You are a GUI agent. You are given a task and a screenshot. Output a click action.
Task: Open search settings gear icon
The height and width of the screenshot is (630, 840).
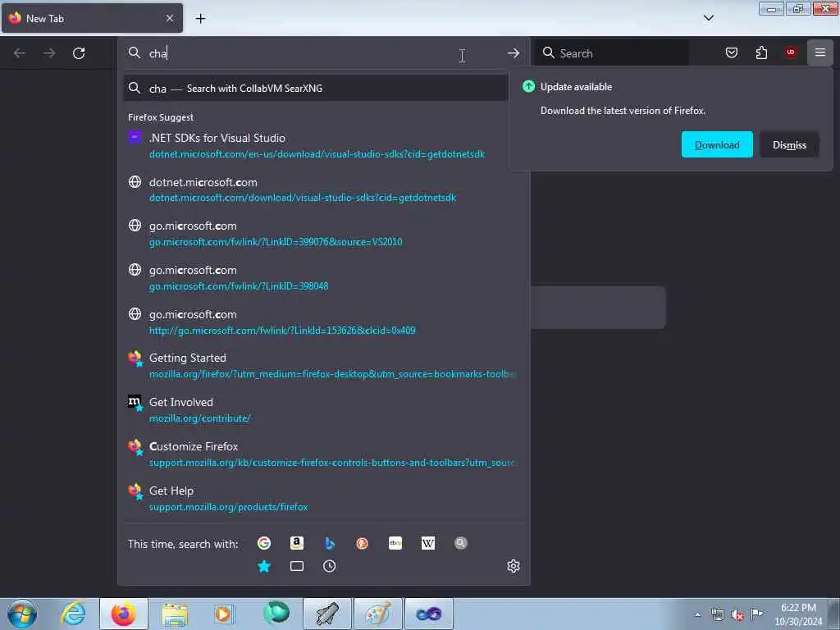click(514, 566)
